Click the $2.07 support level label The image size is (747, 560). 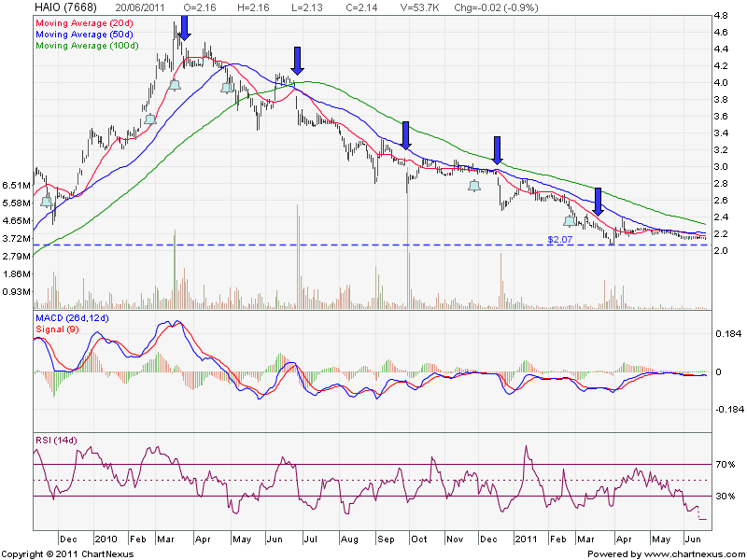tap(559, 240)
